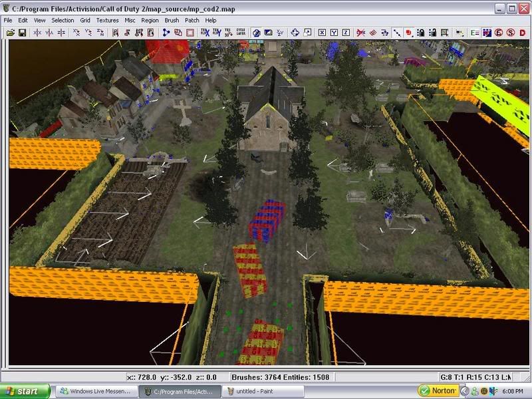Click the Open map folder icon
The height and width of the screenshot is (399, 532).
coord(11,32)
